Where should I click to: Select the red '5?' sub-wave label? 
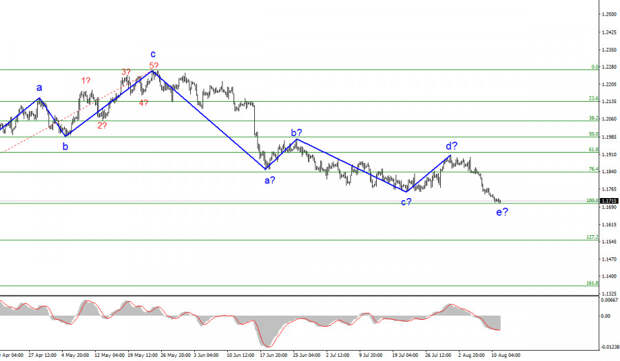[x=154, y=65]
